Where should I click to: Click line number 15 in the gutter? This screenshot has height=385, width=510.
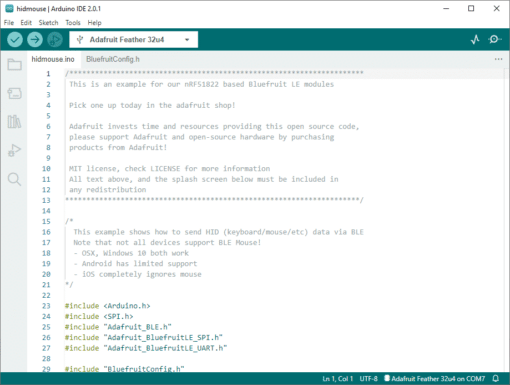pyautogui.click(x=46, y=222)
